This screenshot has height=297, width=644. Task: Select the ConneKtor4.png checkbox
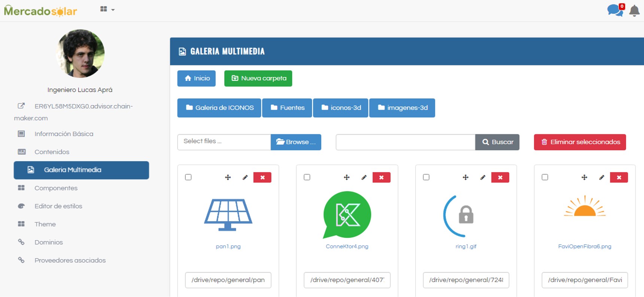(x=307, y=177)
